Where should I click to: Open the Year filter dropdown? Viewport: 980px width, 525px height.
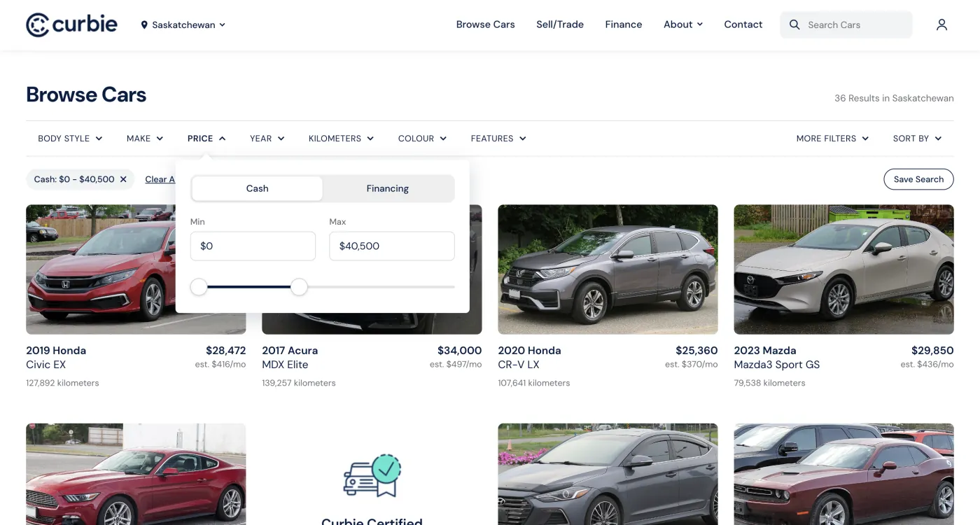click(x=267, y=139)
